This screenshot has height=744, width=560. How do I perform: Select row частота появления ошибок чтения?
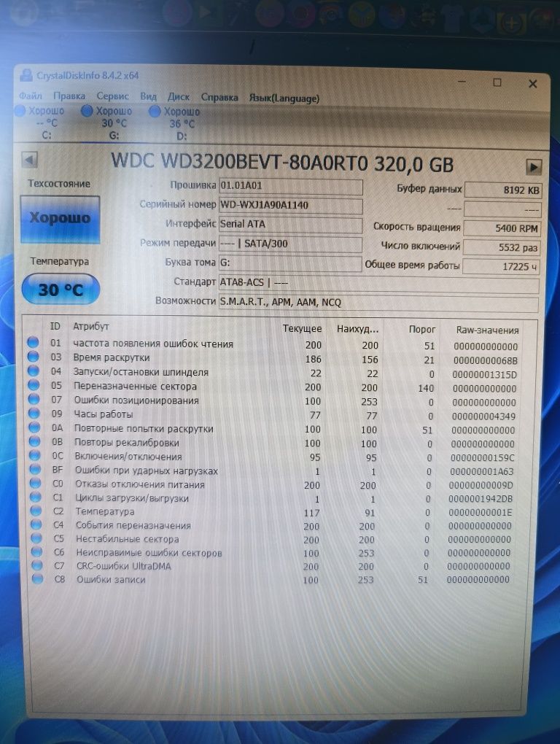click(x=273, y=344)
